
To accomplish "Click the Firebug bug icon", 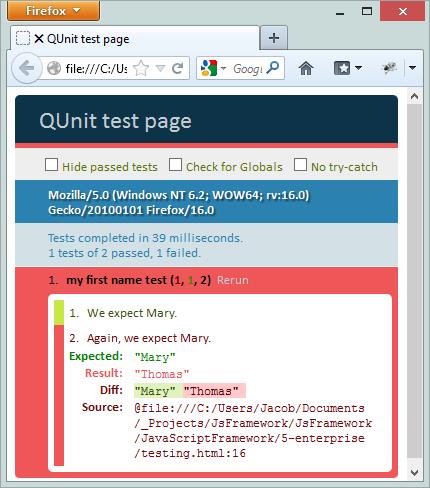I will (x=389, y=68).
